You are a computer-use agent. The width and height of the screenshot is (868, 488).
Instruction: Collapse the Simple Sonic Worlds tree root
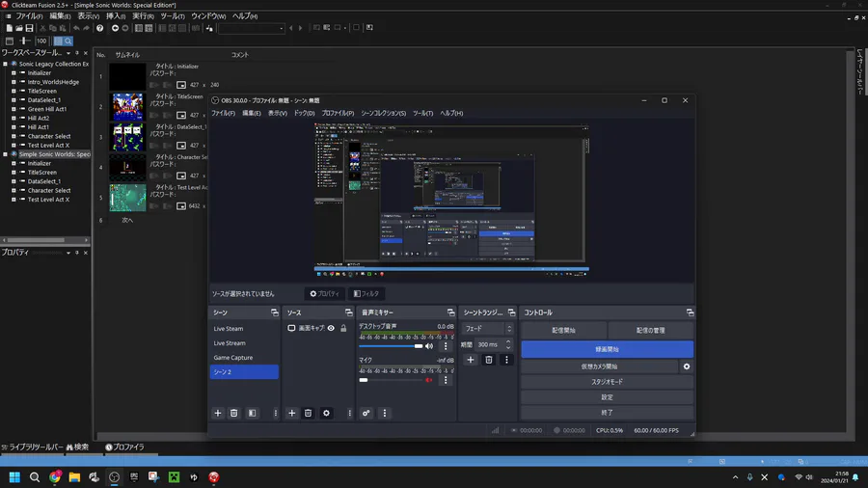coord(5,154)
